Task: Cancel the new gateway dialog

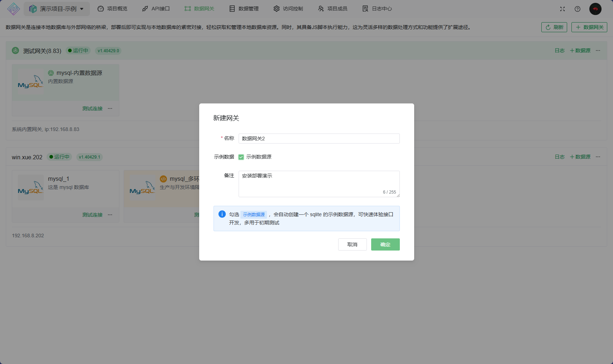Action: pyautogui.click(x=352, y=244)
